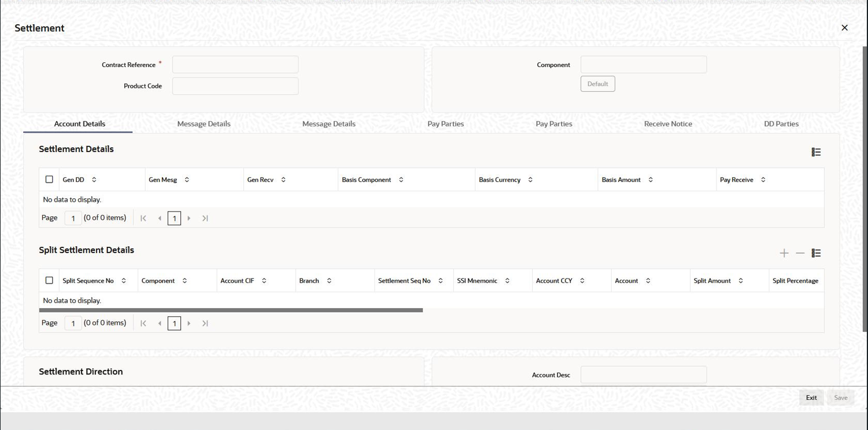Image resolution: width=868 pixels, height=430 pixels.
Task: Click previous page arrow under Split Settlement Details
Action: (160, 323)
